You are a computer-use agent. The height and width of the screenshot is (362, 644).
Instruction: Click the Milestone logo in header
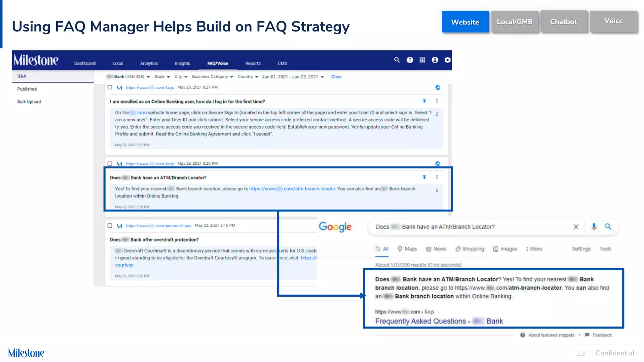pyautogui.click(x=36, y=60)
